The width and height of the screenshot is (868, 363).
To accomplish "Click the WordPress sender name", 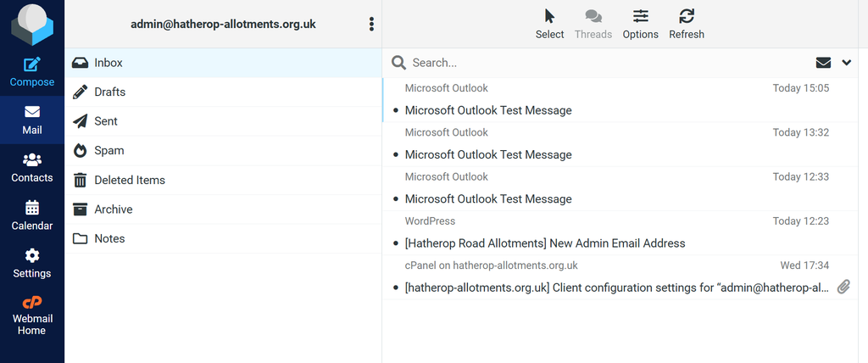I will tap(430, 221).
